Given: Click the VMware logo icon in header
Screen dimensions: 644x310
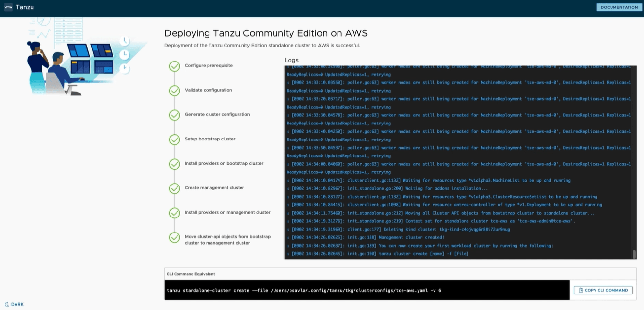Looking at the screenshot, I should pos(8,7).
